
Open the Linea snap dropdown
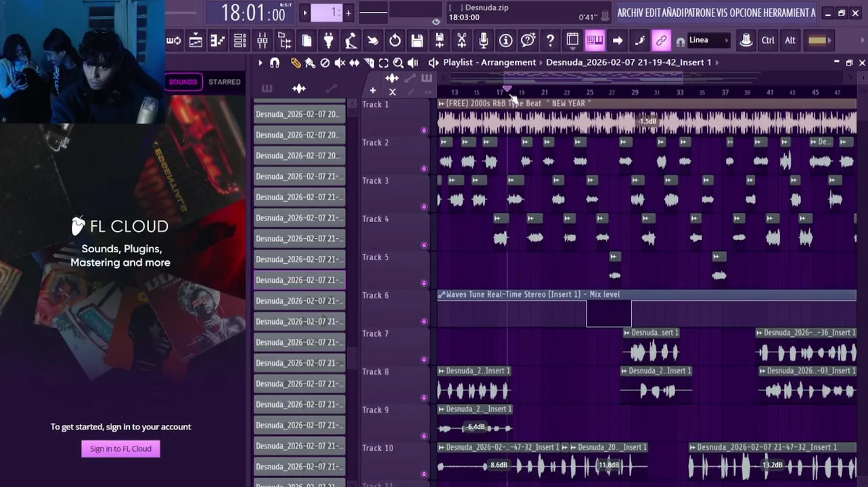tap(708, 41)
